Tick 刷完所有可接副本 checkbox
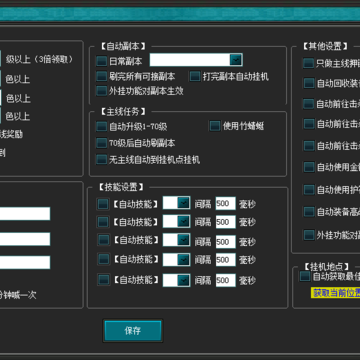 tap(101, 76)
